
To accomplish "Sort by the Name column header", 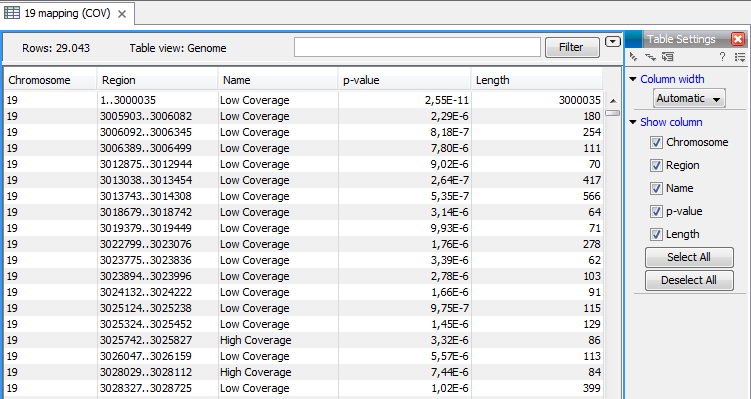I will pyautogui.click(x=278, y=80).
